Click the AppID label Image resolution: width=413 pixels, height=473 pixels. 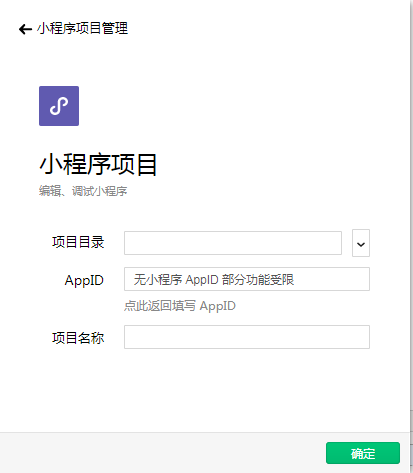click(84, 280)
